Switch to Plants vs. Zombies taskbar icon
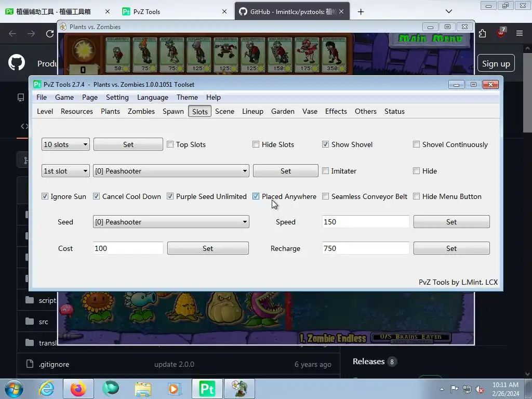The height and width of the screenshot is (399, 532). [239, 389]
